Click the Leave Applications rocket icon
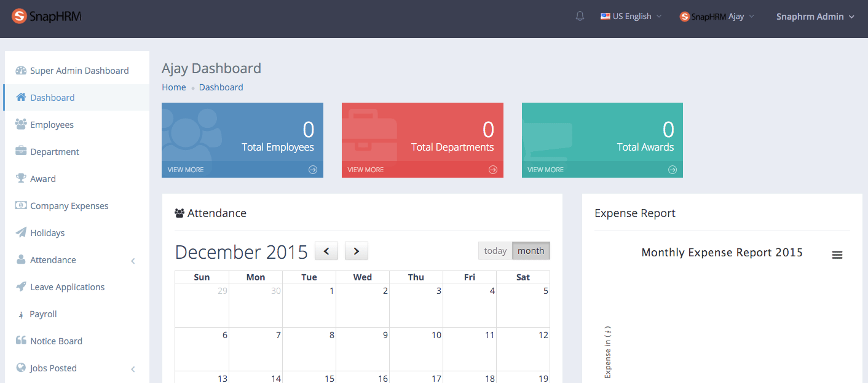The height and width of the screenshot is (383, 868). tap(21, 286)
